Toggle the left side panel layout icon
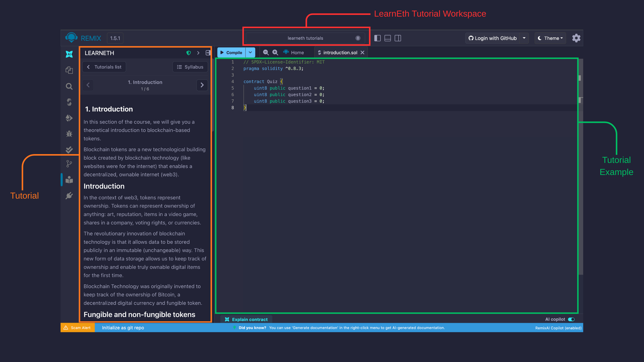 point(377,38)
